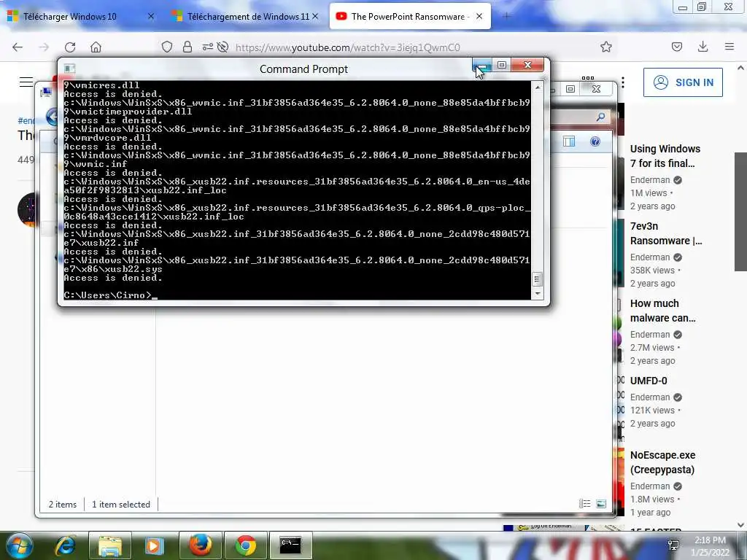747x560 pixels.
Task: Open Command Prompt system menu icon
Action: pos(69,69)
